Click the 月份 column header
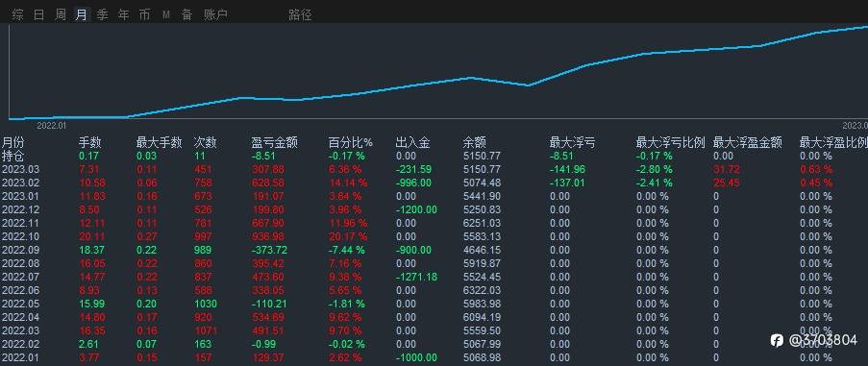 [x=13, y=142]
